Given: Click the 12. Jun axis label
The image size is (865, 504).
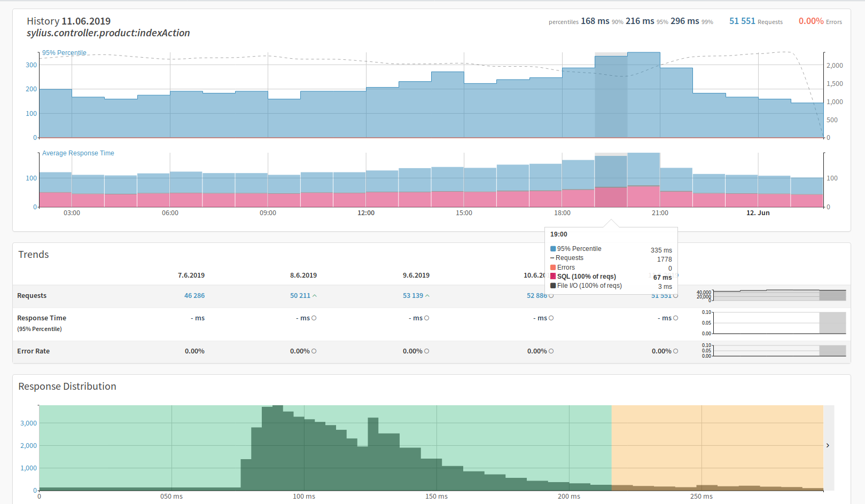Looking at the screenshot, I should click(758, 213).
